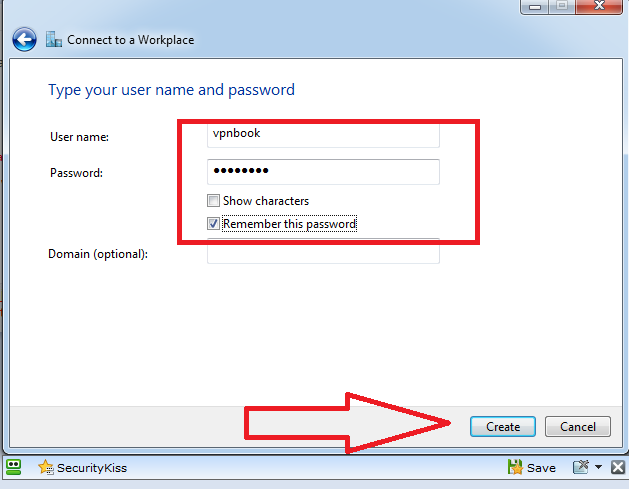Focus the User name text field

point(323,134)
